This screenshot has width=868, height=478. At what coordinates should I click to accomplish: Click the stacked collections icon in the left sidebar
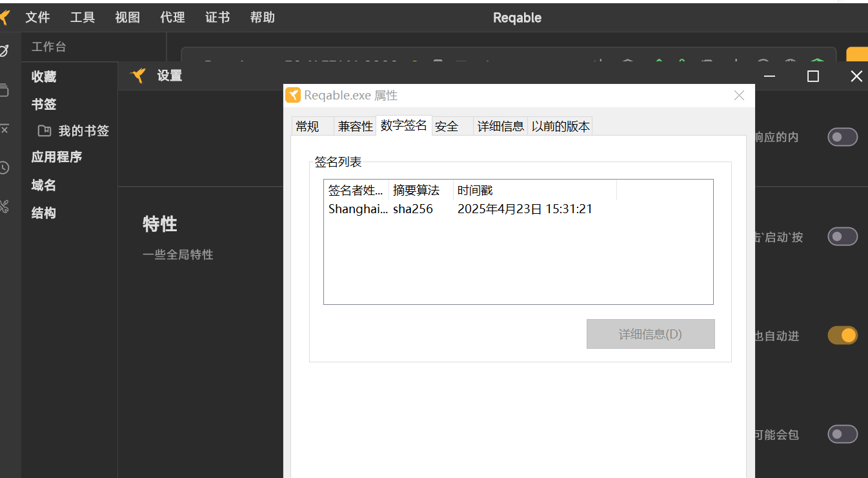pos(4,90)
